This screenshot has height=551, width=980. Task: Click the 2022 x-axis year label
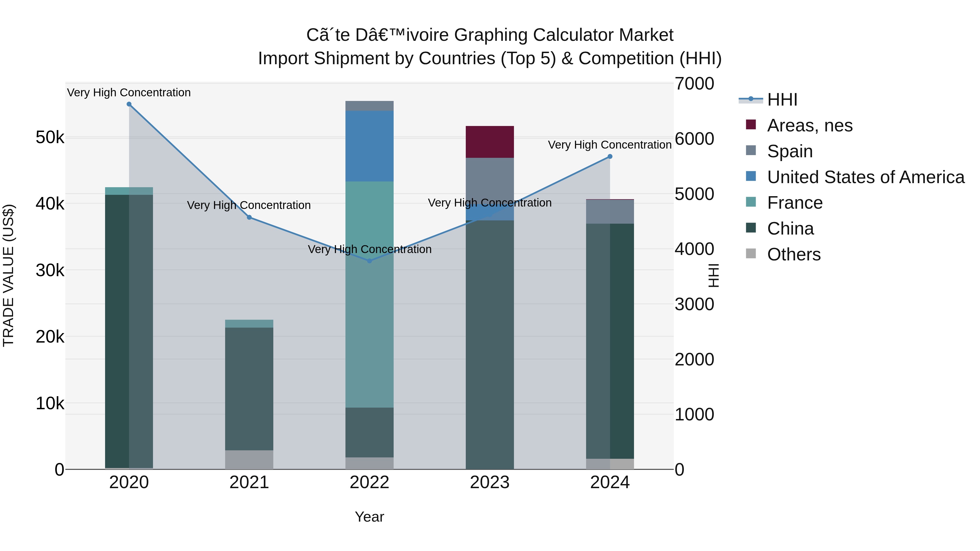(369, 482)
